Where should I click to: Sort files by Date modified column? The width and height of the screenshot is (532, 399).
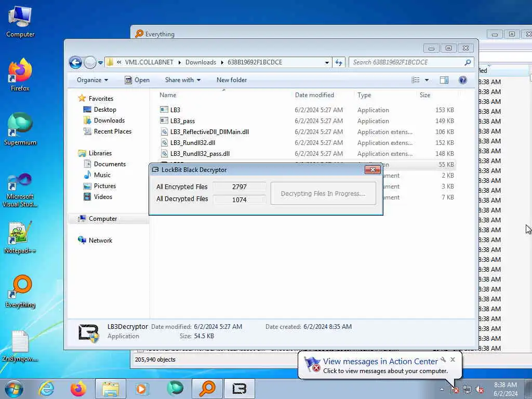(314, 95)
